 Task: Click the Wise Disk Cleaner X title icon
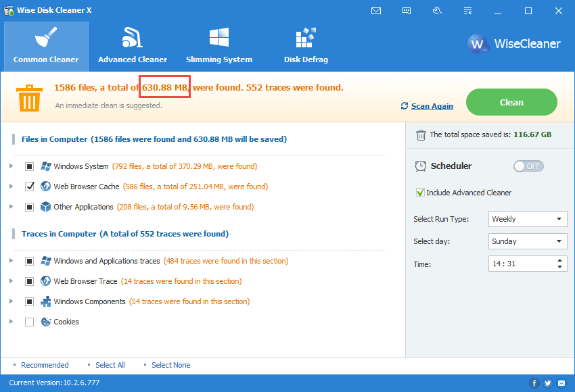tap(9, 10)
